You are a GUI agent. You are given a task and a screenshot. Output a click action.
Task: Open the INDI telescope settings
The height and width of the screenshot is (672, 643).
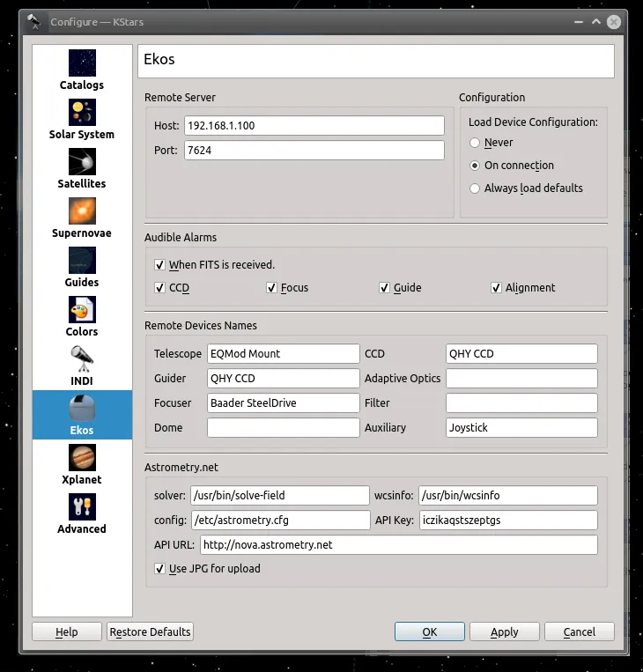[82, 366]
